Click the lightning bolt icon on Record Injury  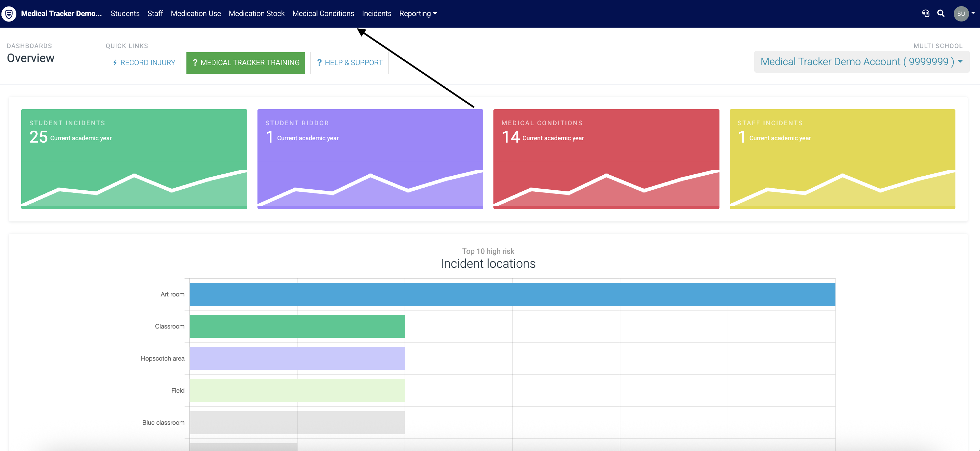[114, 63]
